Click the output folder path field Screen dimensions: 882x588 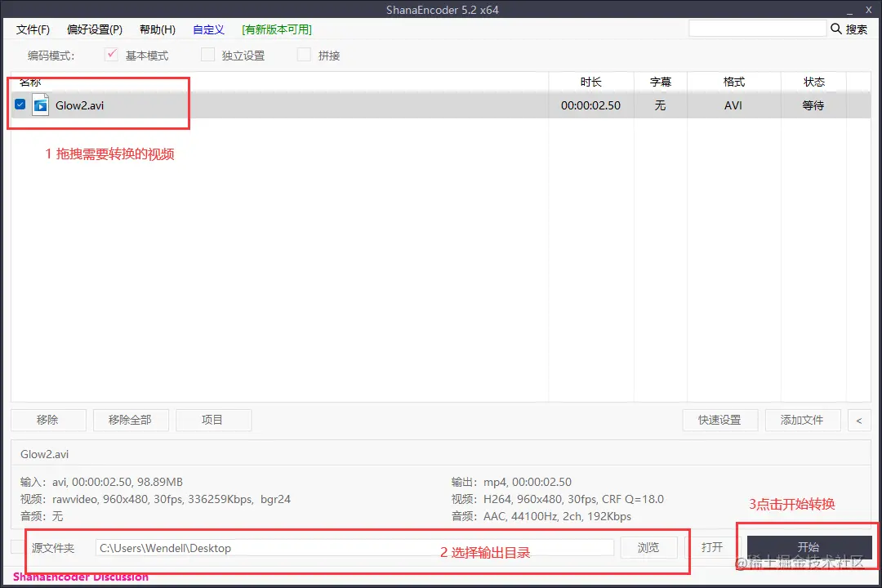pos(354,547)
